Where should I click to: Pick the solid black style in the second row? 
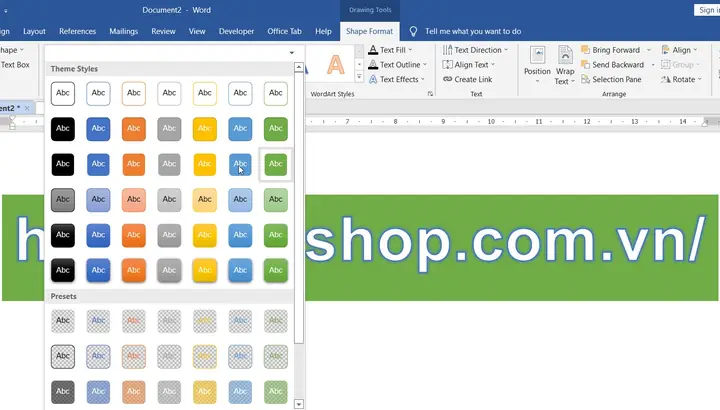(62, 129)
